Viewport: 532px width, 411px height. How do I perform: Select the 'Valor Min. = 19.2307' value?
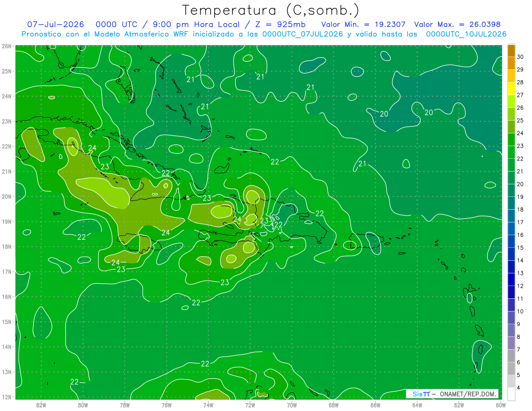(x=364, y=24)
